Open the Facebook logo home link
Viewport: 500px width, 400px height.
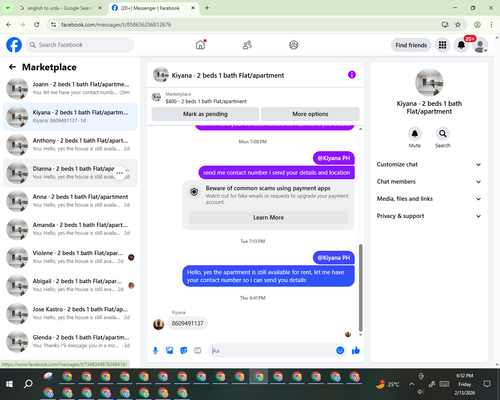pos(14,45)
